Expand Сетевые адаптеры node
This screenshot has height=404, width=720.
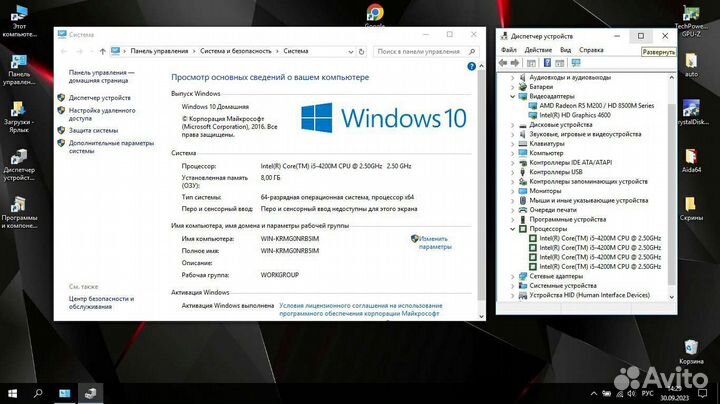click(x=512, y=276)
